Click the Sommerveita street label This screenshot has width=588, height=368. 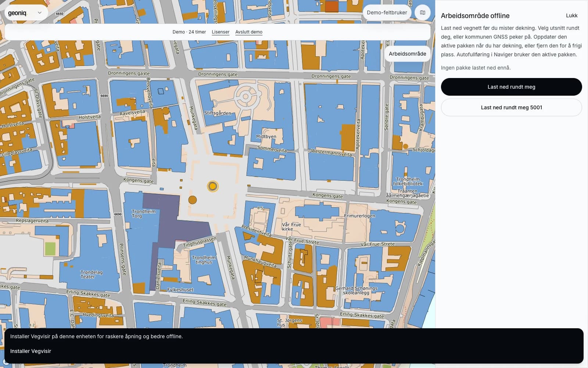point(272,149)
